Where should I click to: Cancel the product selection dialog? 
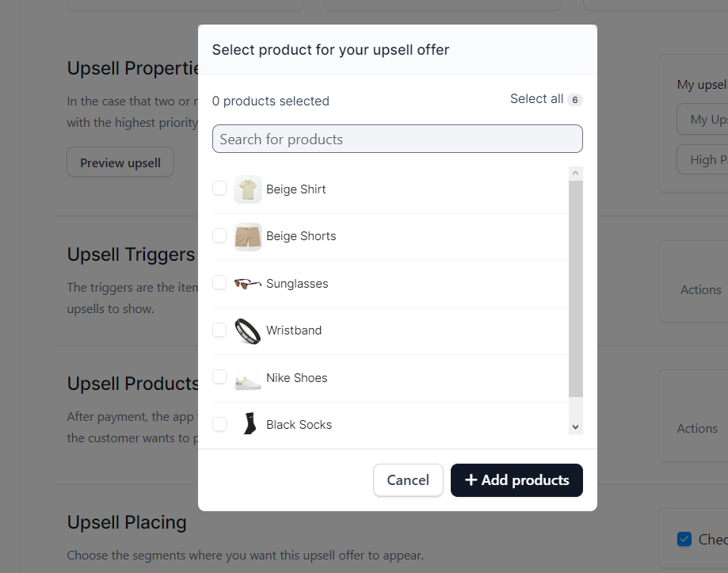(x=408, y=480)
